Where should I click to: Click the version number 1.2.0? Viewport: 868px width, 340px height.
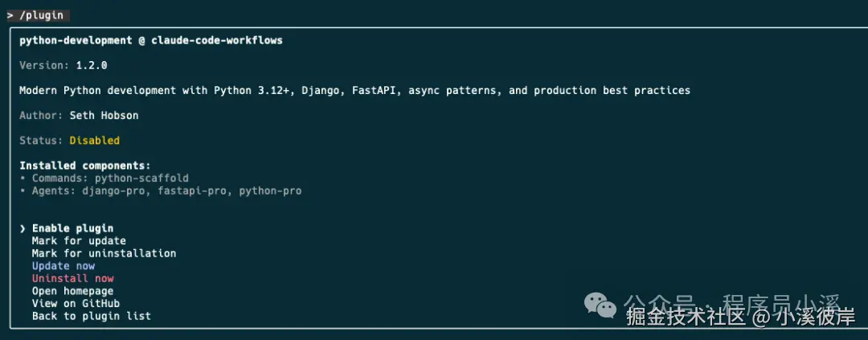(92, 65)
